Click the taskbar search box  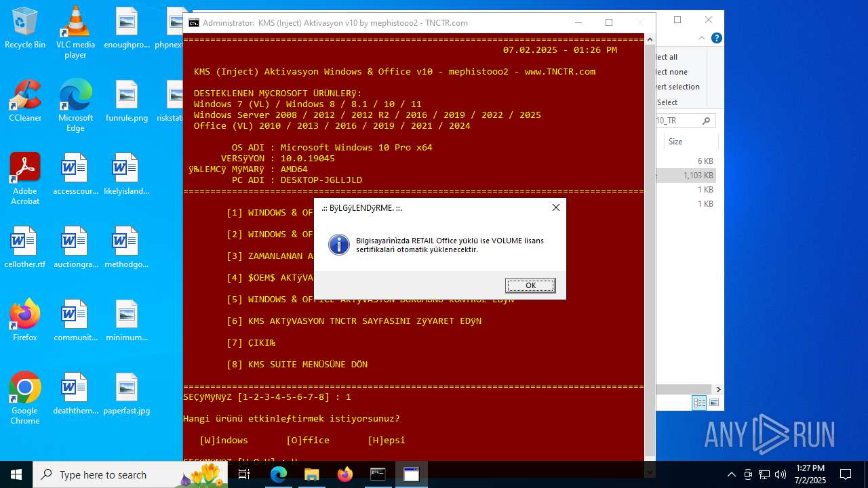pyautogui.click(x=130, y=474)
